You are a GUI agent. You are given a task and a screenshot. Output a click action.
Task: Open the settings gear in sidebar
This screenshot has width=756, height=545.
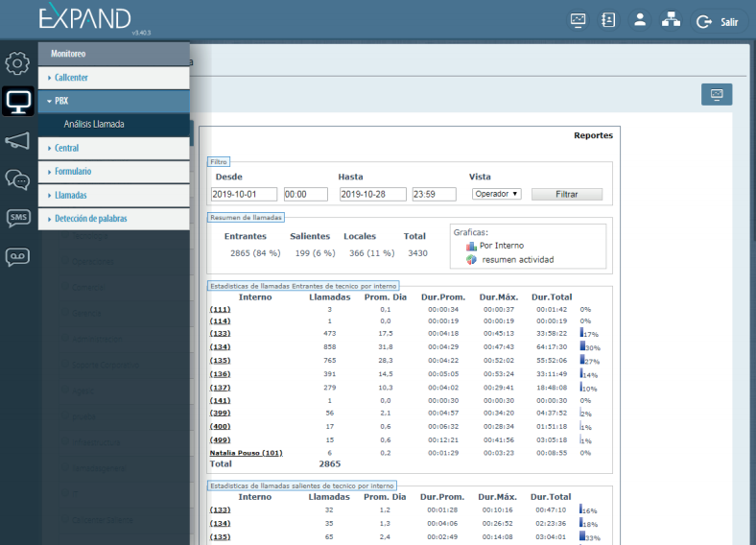tap(17, 63)
